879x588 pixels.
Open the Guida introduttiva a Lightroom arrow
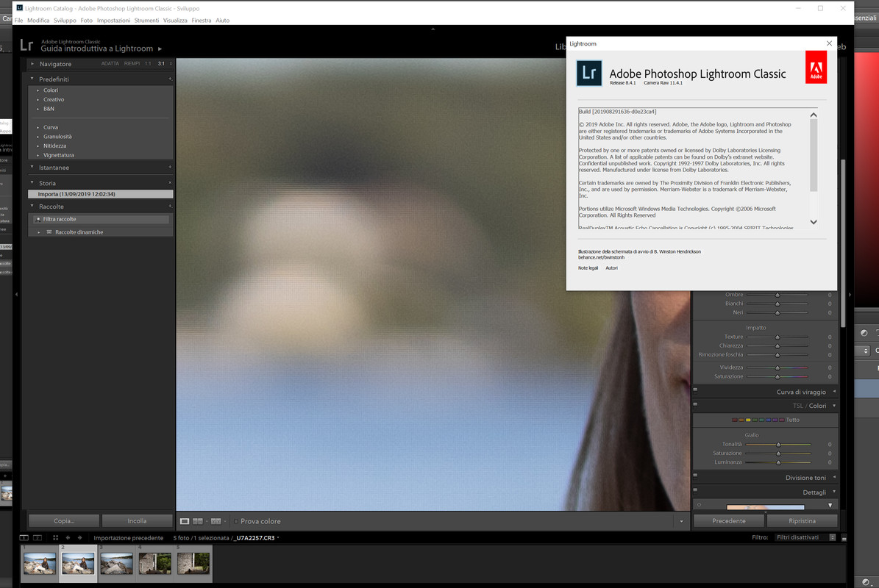(x=160, y=49)
